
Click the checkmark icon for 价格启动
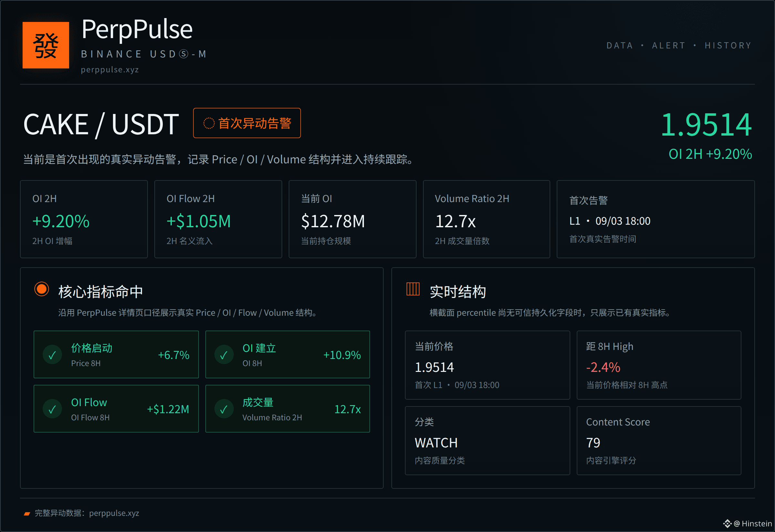point(52,355)
